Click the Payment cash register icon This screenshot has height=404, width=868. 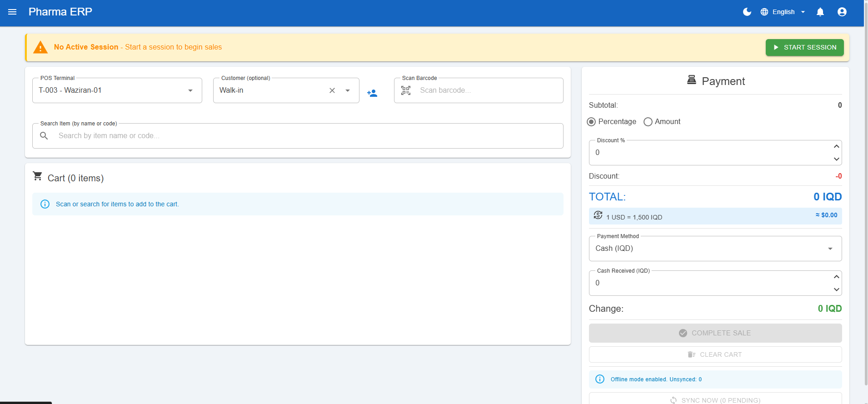pyautogui.click(x=692, y=80)
